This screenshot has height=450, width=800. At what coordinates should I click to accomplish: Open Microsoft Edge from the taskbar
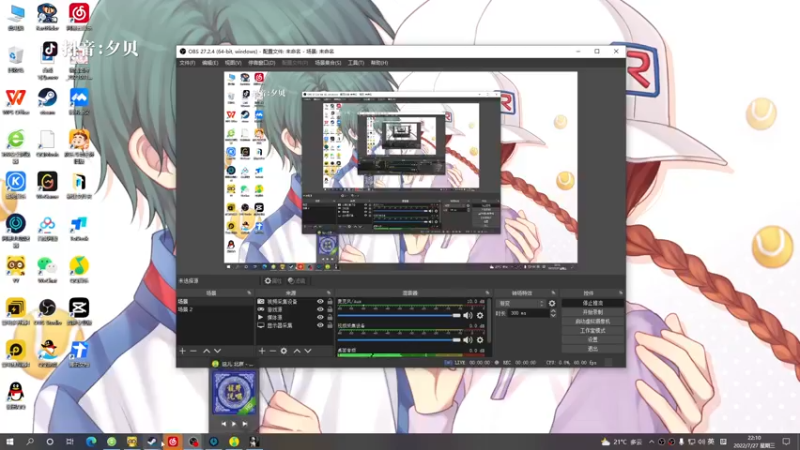click(91, 442)
